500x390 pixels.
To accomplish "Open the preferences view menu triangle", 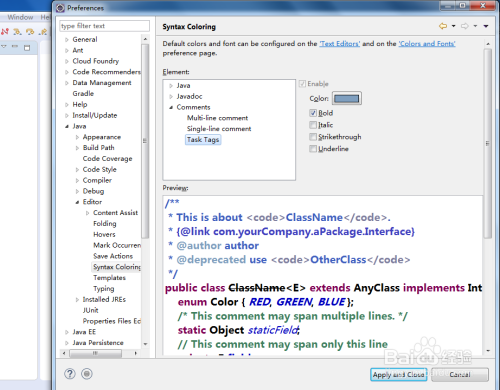I will [x=486, y=26].
